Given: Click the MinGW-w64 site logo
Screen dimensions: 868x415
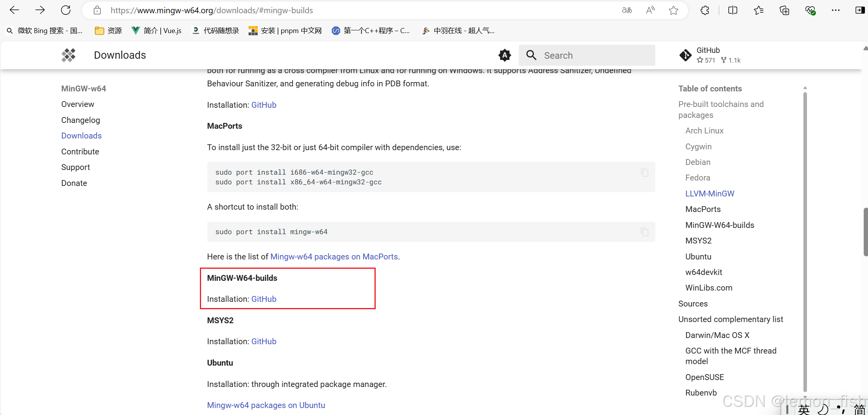Looking at the screenshot, I should (68, 55).
